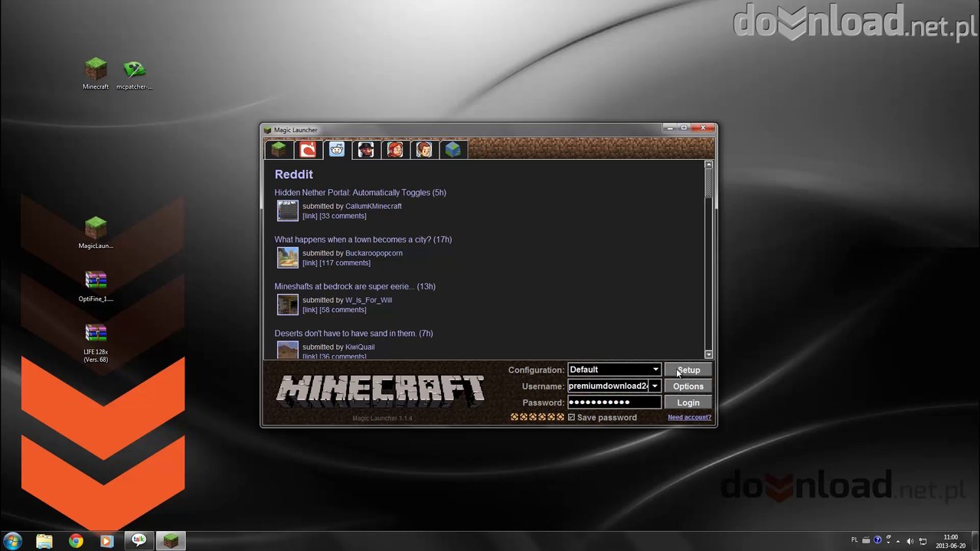Image resolution: width=980 pixels, height=551 pixels.
Task: Visit Buckaroopopcorn's user profile
Action: (x=374, y=253)
